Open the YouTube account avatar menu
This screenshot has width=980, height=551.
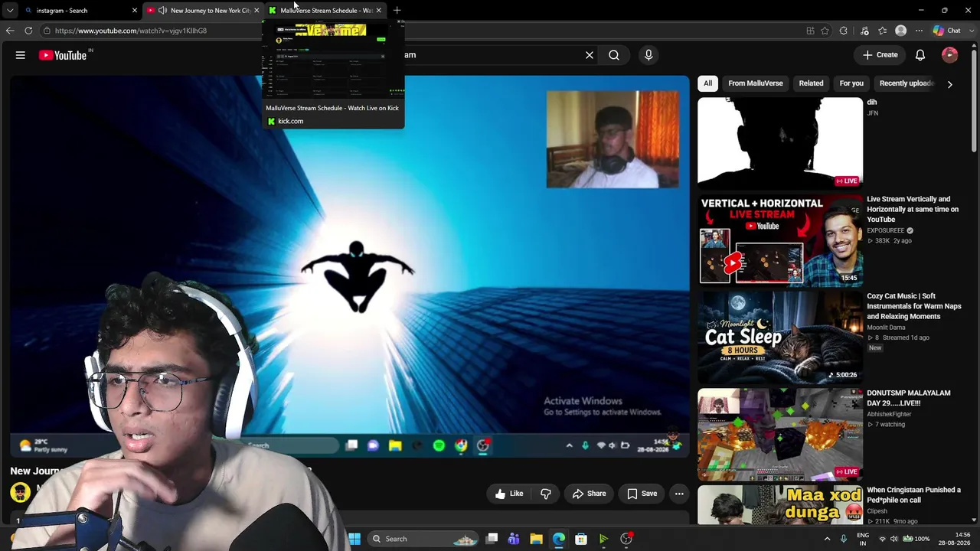coord(949,55)
